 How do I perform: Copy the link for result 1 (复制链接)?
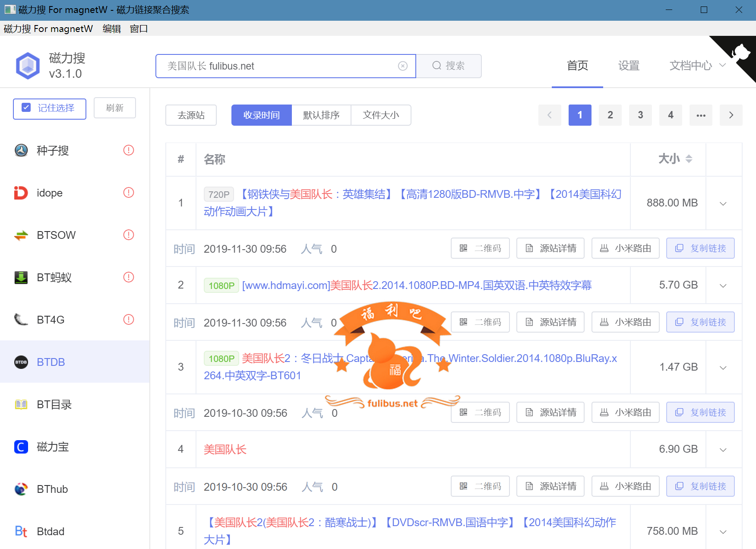click(x=700, y=248)
